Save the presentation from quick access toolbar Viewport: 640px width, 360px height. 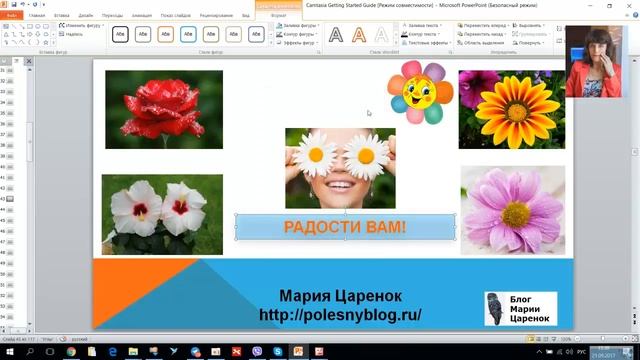coord(14,4)
